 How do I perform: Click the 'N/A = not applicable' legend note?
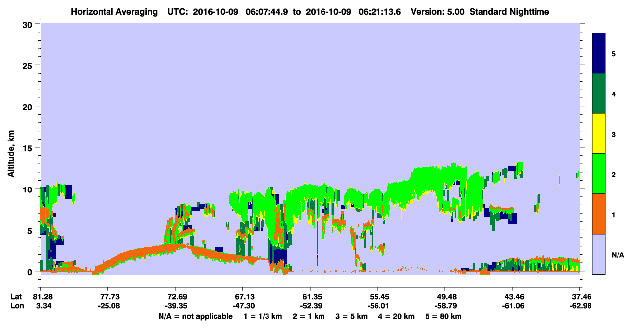pos(196,316)
